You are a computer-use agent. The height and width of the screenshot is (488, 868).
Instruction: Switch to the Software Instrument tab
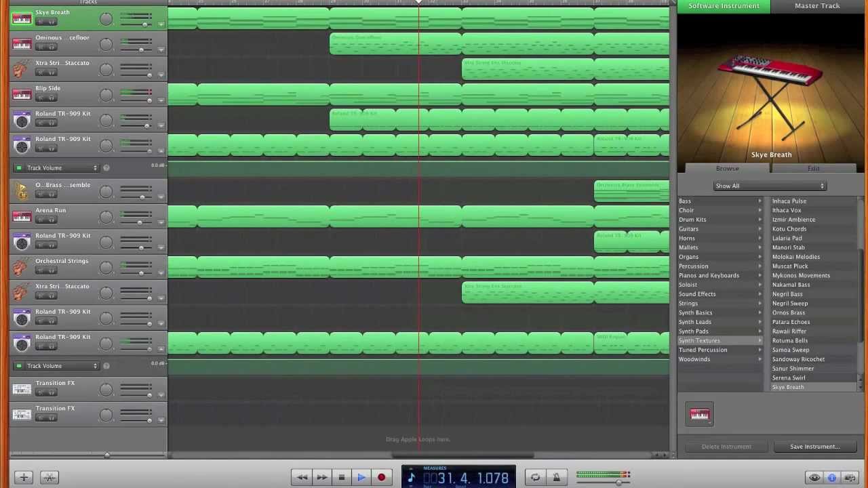point(724,6)
